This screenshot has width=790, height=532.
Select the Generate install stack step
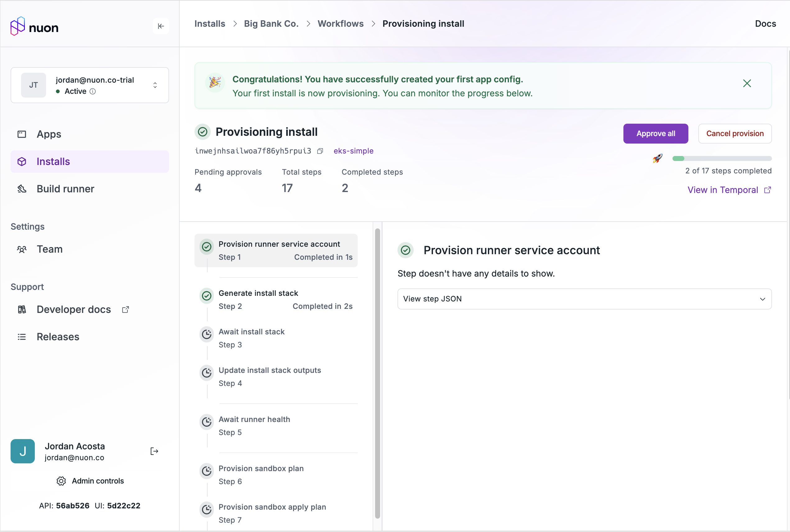(x=276, y=299)
